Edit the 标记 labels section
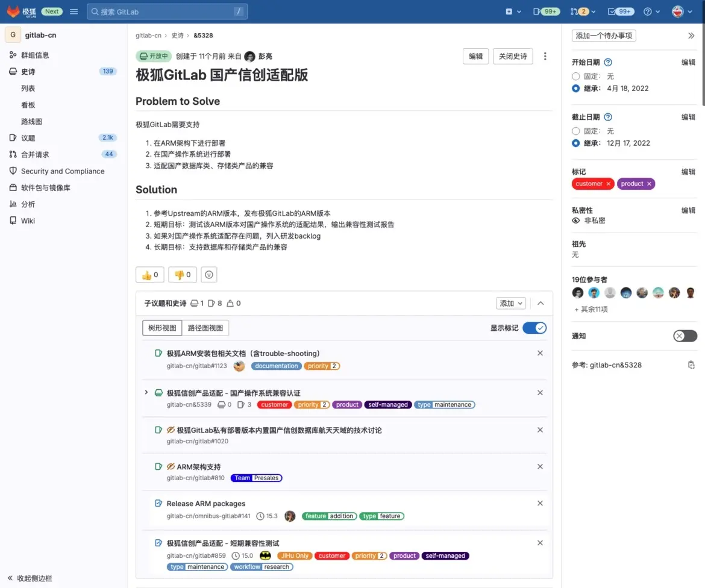 (x=688, y=172)
